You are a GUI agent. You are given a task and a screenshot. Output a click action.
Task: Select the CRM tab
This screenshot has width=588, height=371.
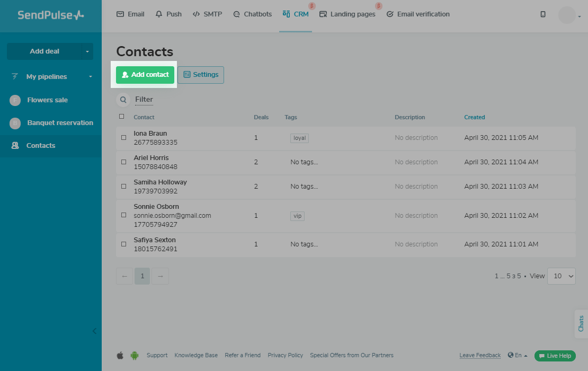pos(296,14)
